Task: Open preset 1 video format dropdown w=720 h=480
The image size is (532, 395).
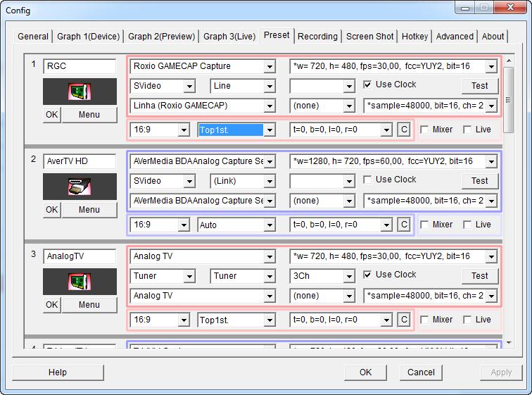Action: pyautogui.click(x=393, y=66)
